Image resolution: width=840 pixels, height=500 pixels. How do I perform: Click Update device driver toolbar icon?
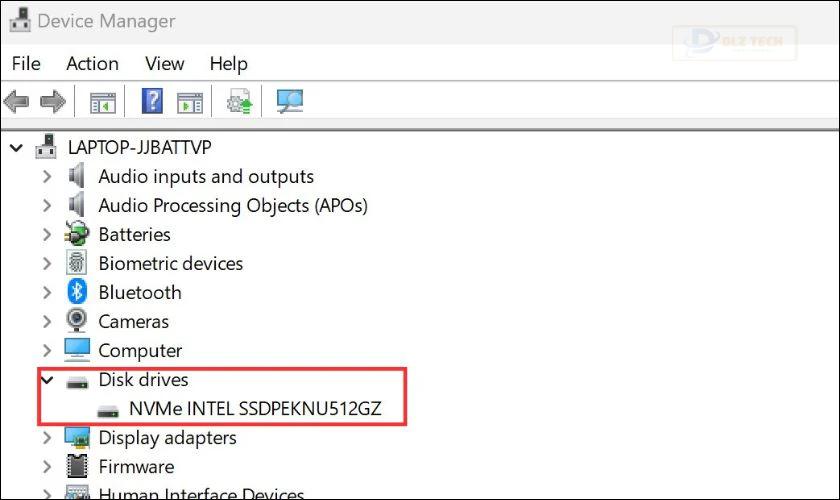point(239,101)
